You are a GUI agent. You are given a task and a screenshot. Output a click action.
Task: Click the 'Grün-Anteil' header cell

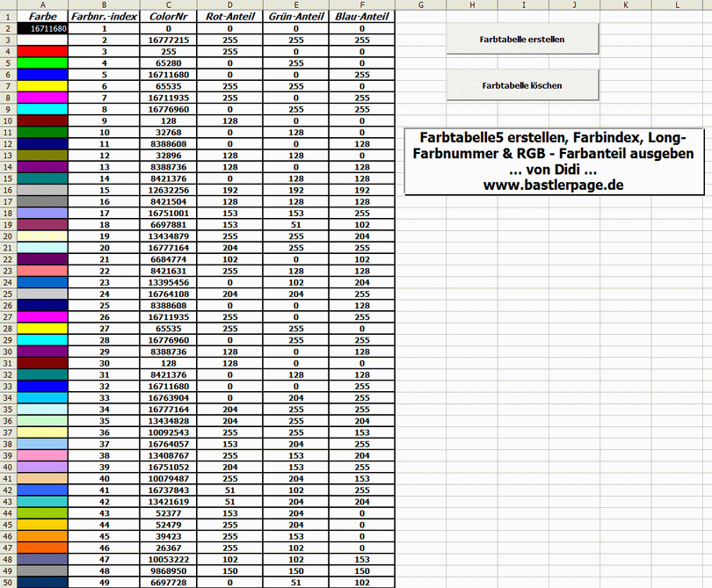click(x=296, y=17)
